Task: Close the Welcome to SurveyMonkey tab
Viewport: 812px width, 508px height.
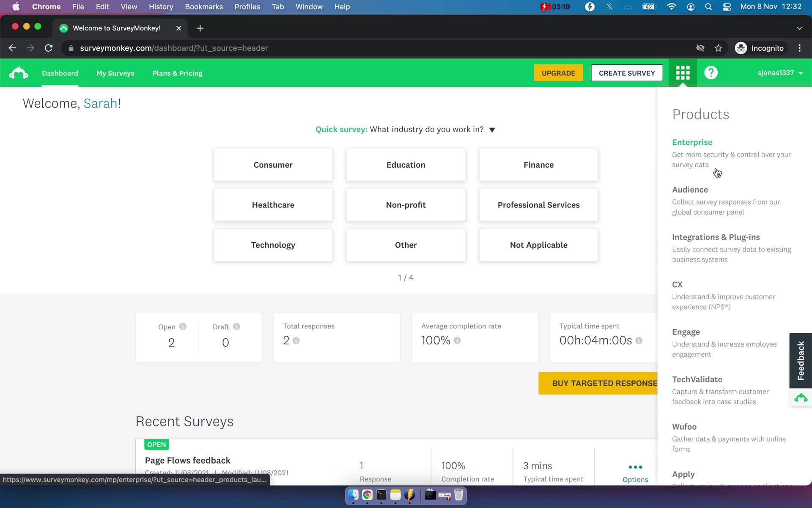Action: tap(178, 28)
